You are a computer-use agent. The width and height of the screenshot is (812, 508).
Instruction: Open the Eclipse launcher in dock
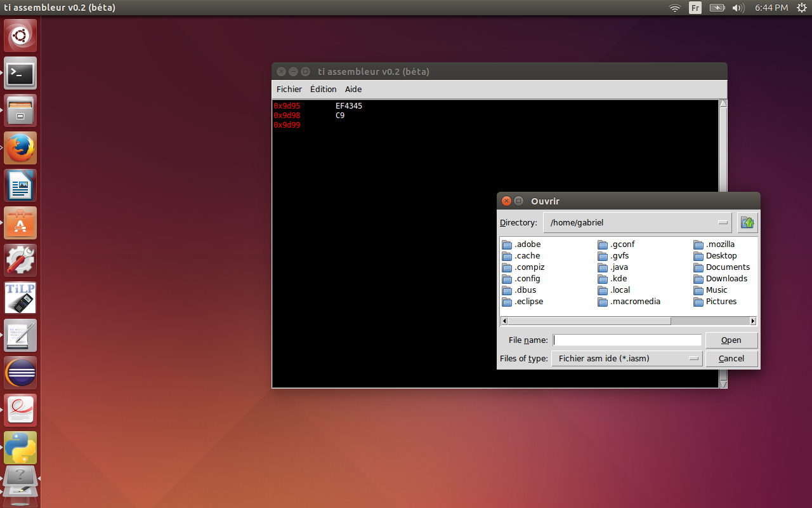click(x=20, y=373)
